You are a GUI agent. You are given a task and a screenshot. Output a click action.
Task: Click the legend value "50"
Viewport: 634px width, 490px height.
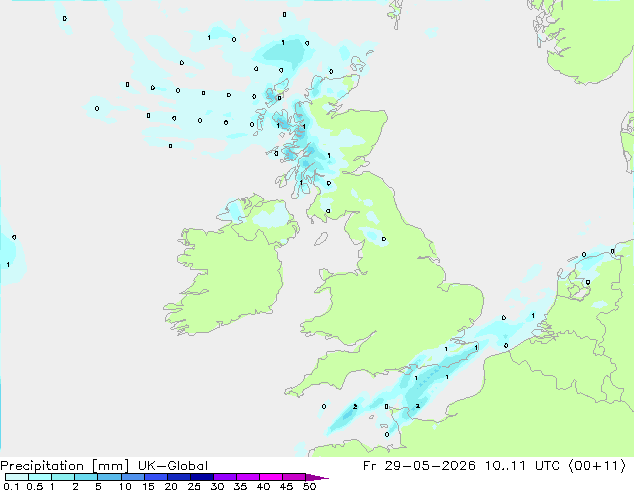point(309,486)
